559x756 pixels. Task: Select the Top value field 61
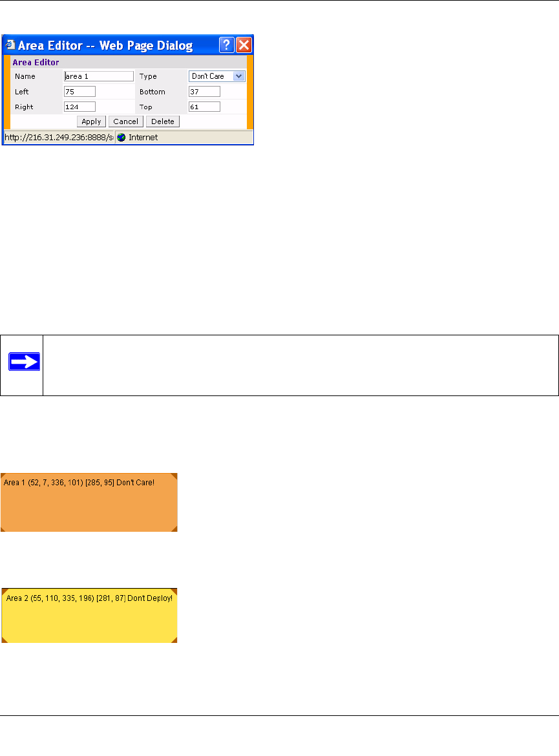204,107
